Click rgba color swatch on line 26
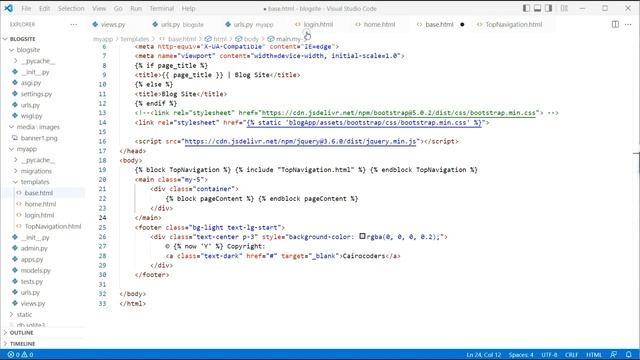 pos(362,236)
